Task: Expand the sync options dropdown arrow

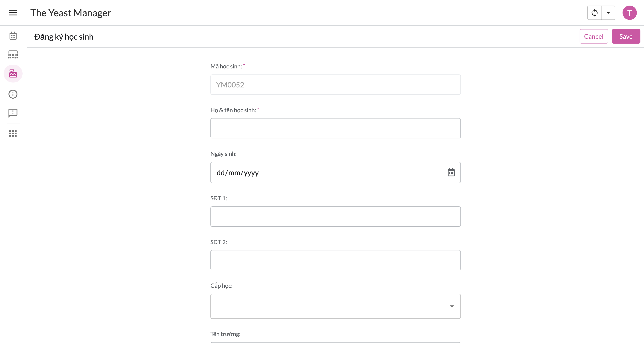Action: click(x=608, y=13)
